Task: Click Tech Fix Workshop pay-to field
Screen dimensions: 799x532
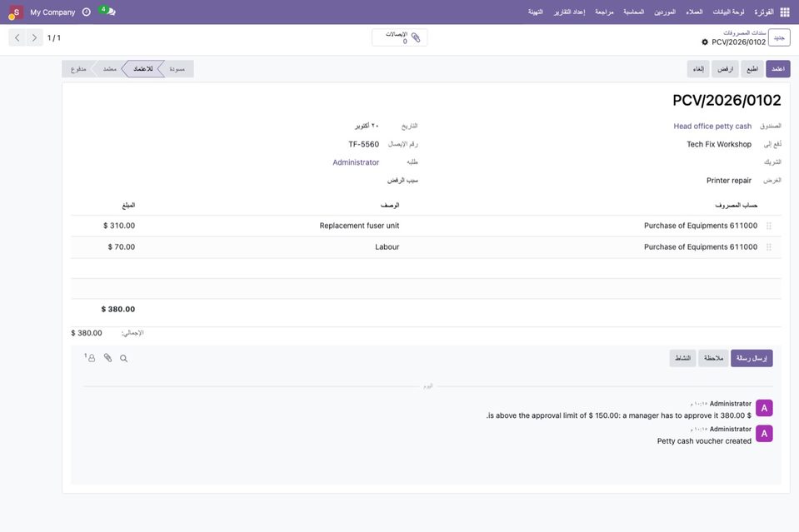Action: click(x=719, y=145)
